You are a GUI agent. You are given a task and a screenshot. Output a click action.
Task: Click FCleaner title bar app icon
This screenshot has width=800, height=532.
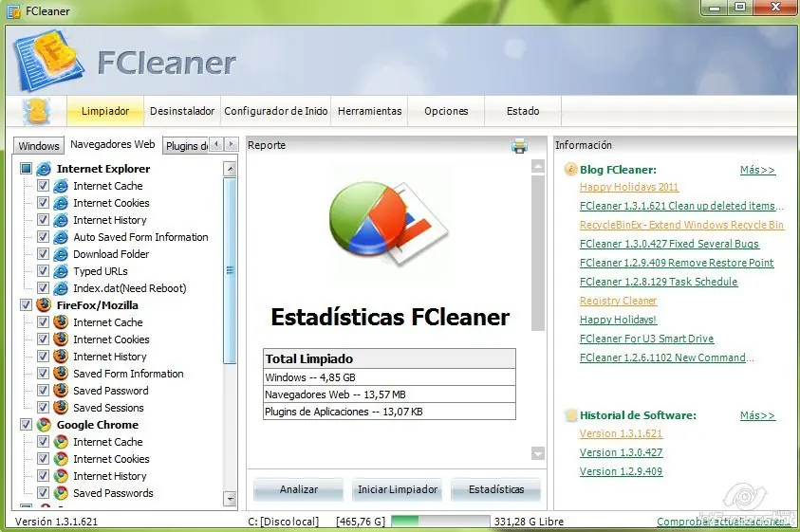tap(14, 11)
